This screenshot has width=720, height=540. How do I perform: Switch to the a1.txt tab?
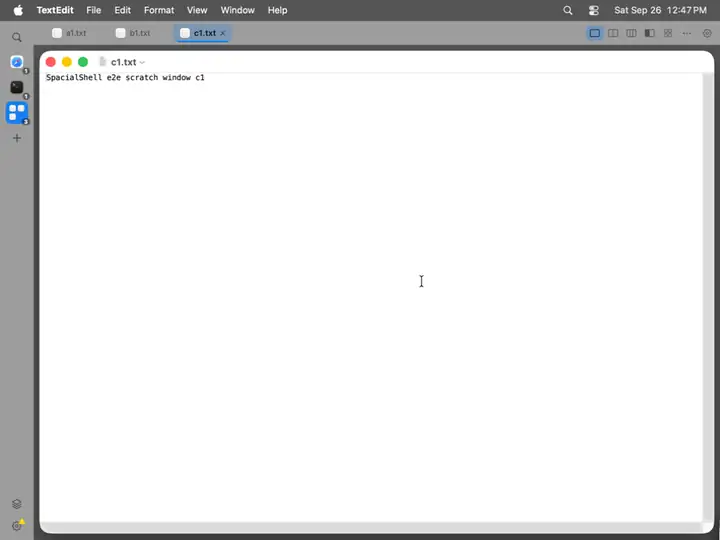pyautogui.click(x=69, y=33)
